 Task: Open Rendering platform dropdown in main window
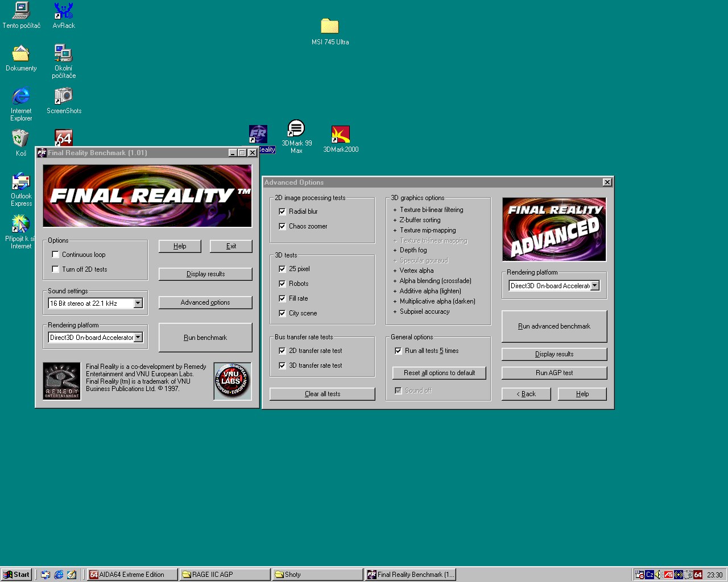[x=138, y=338]
